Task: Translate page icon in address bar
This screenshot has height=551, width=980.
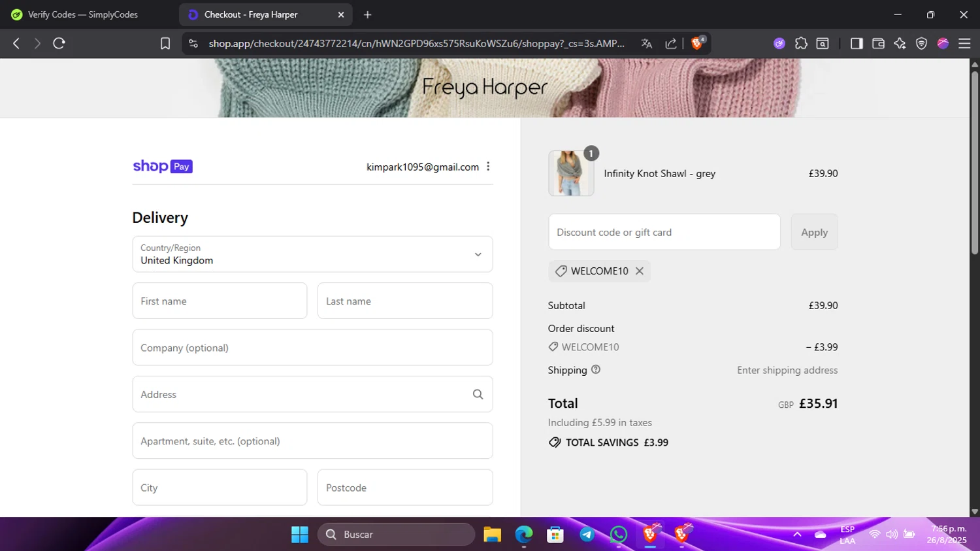Action: pos(647,43)
